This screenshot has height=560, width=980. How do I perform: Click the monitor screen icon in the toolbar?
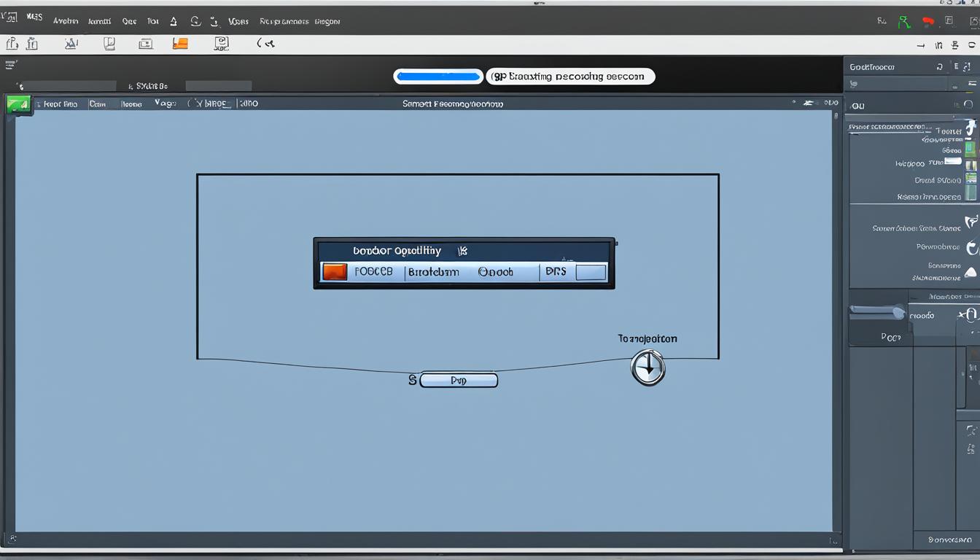tap(222, 44)
